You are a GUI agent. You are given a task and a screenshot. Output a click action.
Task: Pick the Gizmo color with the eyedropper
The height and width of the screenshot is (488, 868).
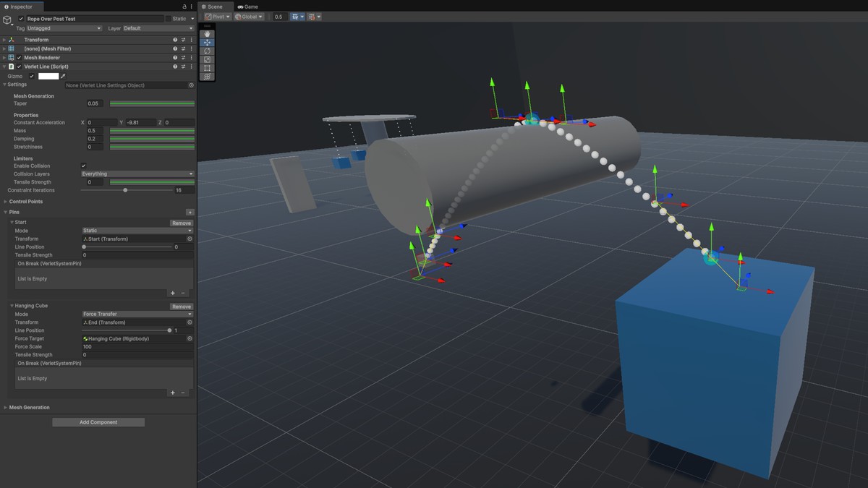click(x=63, y=75)
